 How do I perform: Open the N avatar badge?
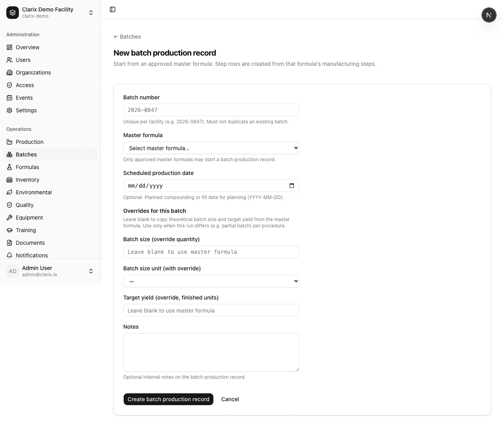(x=489, y=15)
